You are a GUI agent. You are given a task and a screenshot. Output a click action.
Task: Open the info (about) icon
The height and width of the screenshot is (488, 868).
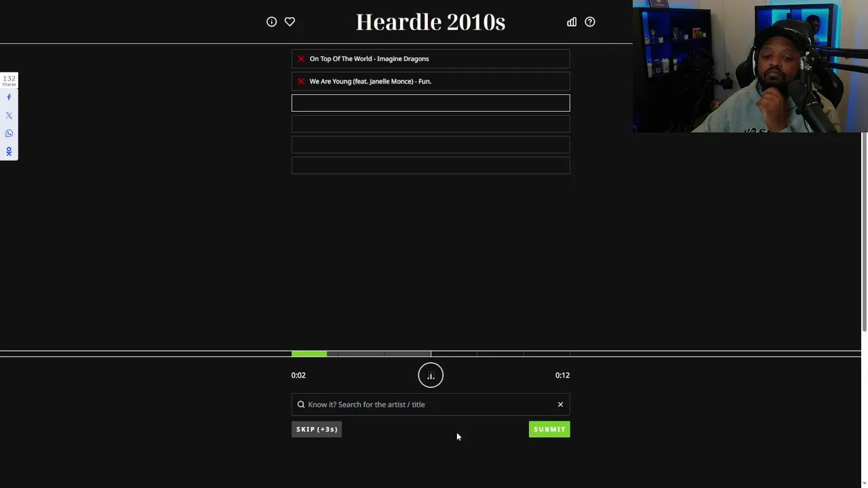tap(271, 22)
